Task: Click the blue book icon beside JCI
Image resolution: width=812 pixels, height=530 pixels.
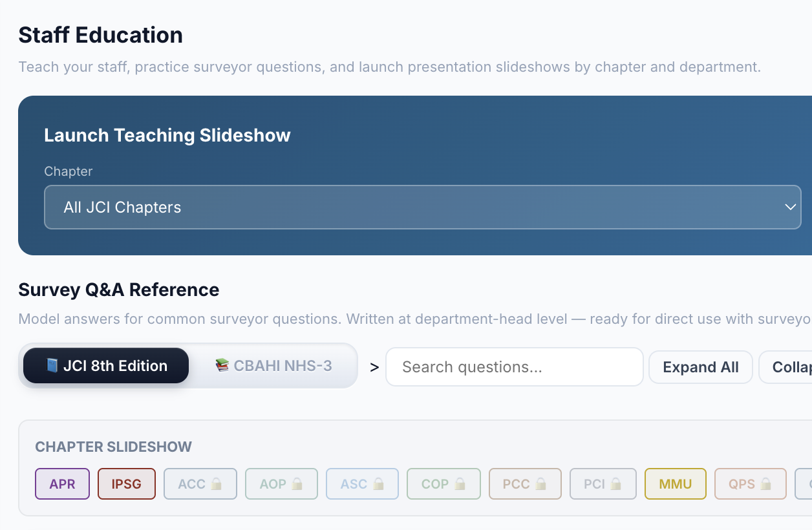Action: [52, 366]
